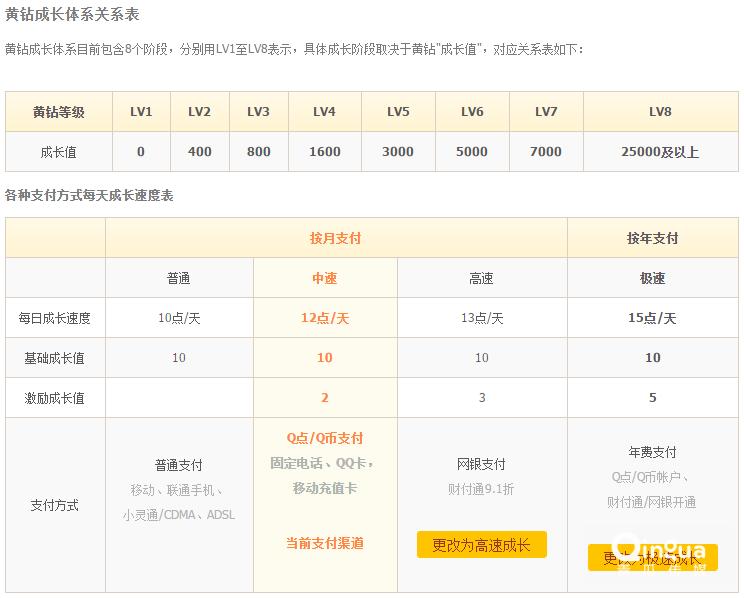744x598 pixels.
Task: Select the 13点/天 cell
Action: point(482,318)
